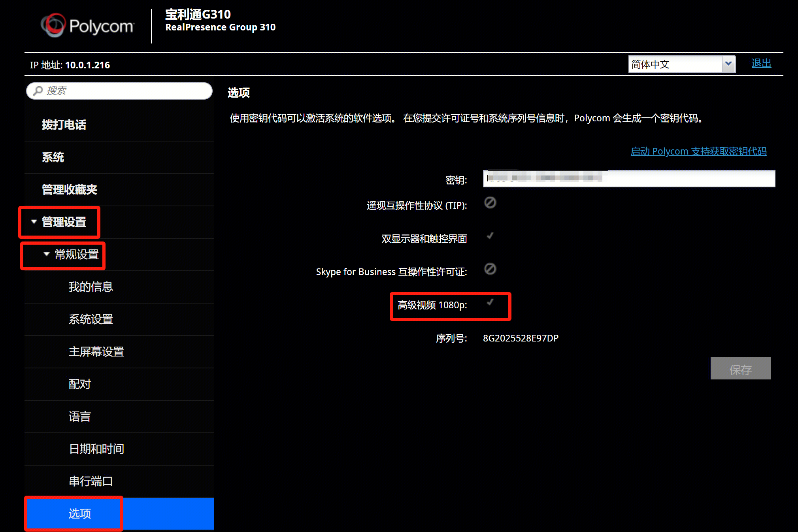The height and width of the screenshot is (532, 798).
Task: Click the Skype for Business 互操作性许可证 label
Action: coord(391,272)
